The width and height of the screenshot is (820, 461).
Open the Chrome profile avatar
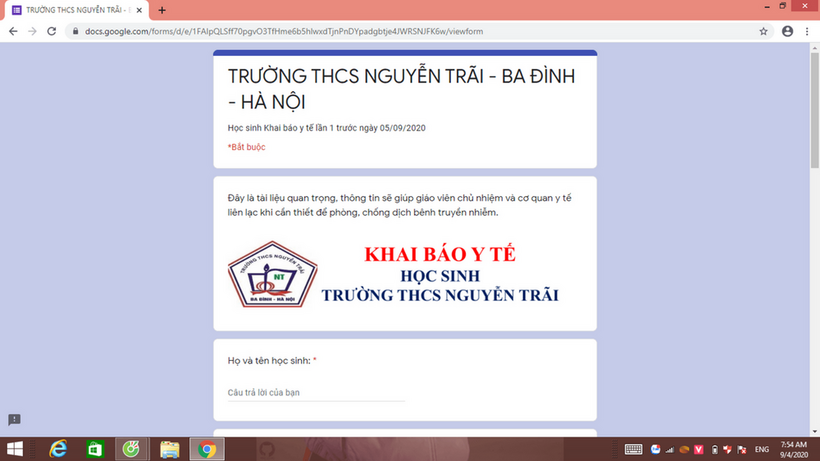pos(788,31)
